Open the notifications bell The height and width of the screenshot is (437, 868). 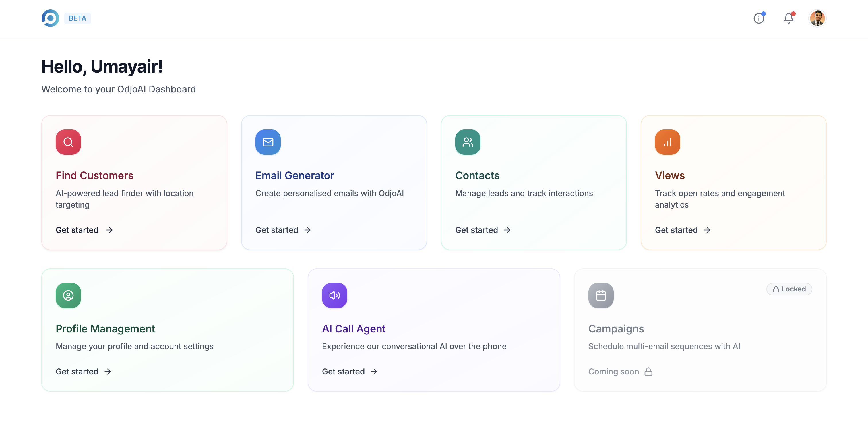(788, 18)
